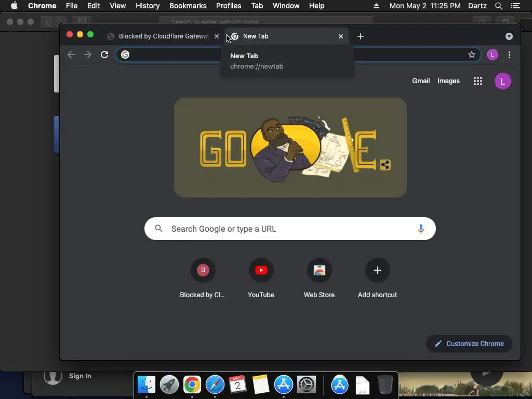Click Chrome icon in the Dock
Screen dimensions: 532x399
tap(192, 384)
